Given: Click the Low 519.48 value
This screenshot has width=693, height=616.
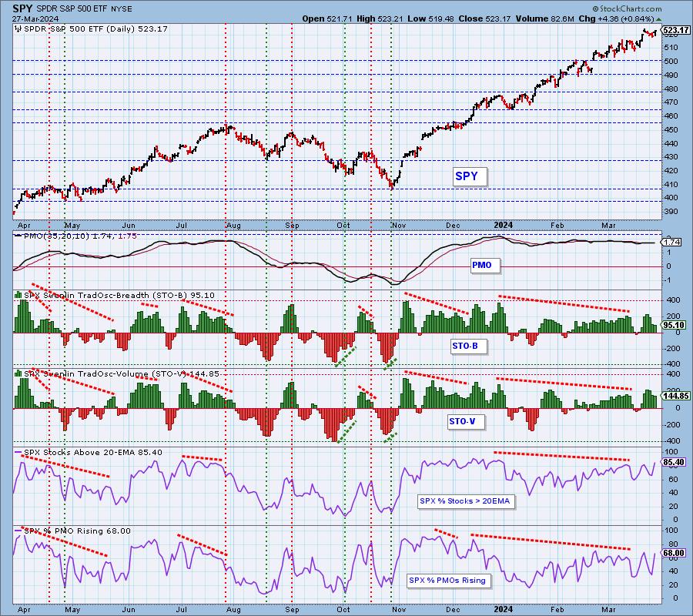Looking at the screenshot, I should 429,18.
